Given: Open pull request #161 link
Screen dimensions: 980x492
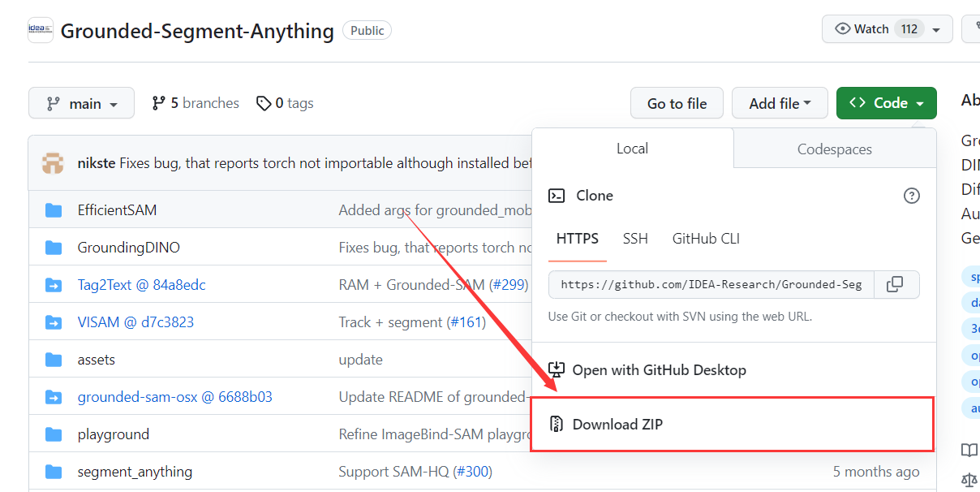Looking at the screenshot, I should (466, 322).
